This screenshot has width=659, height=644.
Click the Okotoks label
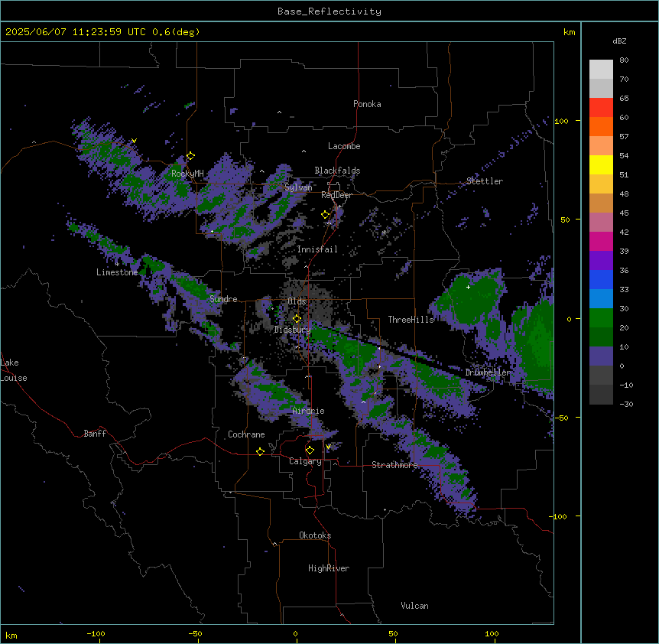pos(315,535)
